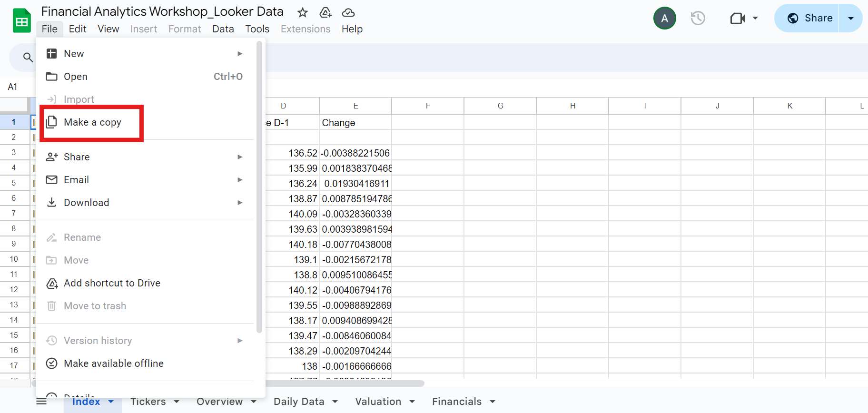868x413 pixels.
Task: Click the horizontal sheet scrollbar
Action: [x=345, y=383]
